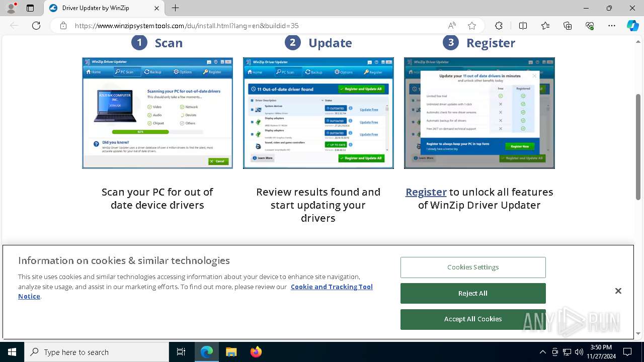
Task: Open the Windows Start menu
Action: 12,352
